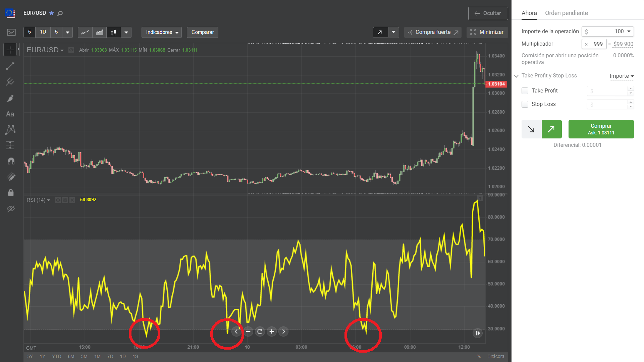644x362 pixels.
Task: Enable the Stop Loss checkbox
Action: 525,104
